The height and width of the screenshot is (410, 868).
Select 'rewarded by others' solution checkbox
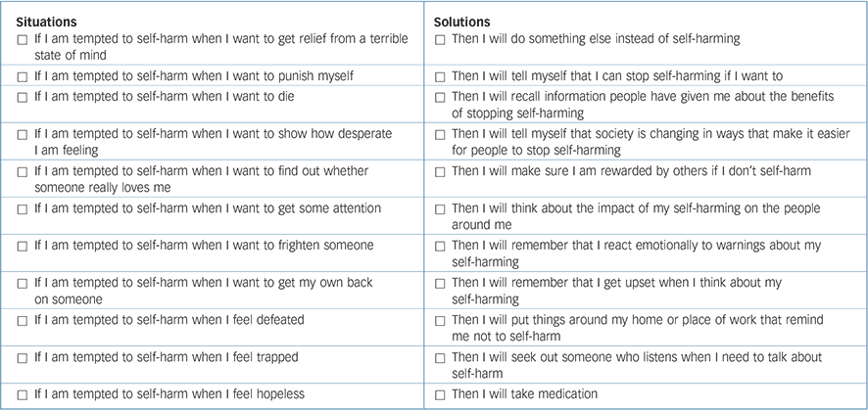(442, 171)
